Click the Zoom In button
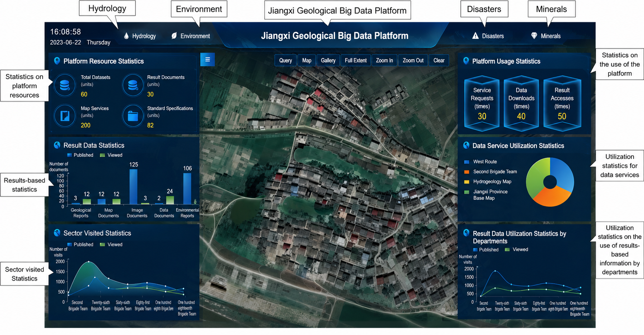 pos(385,60)
